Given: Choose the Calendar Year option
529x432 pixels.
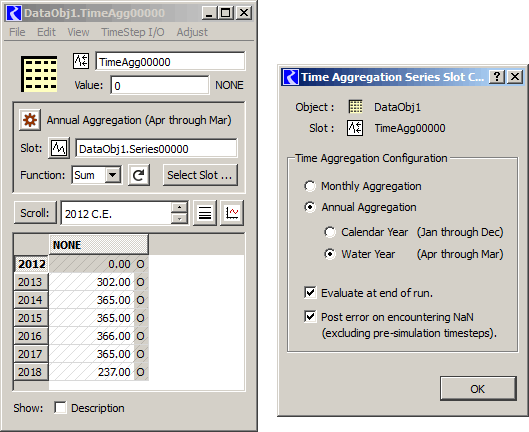Looking at the screenshot, I should 330,232.
